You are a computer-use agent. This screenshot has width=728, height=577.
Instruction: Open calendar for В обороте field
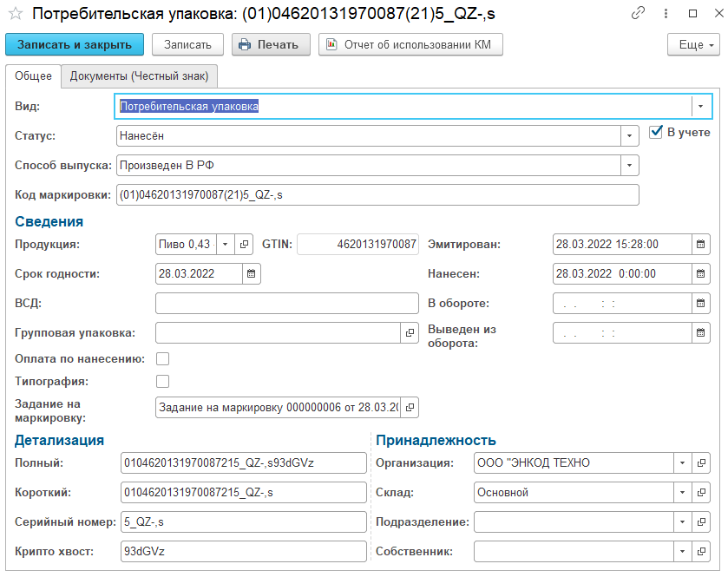pyautogui.click(x=700, y=304)
